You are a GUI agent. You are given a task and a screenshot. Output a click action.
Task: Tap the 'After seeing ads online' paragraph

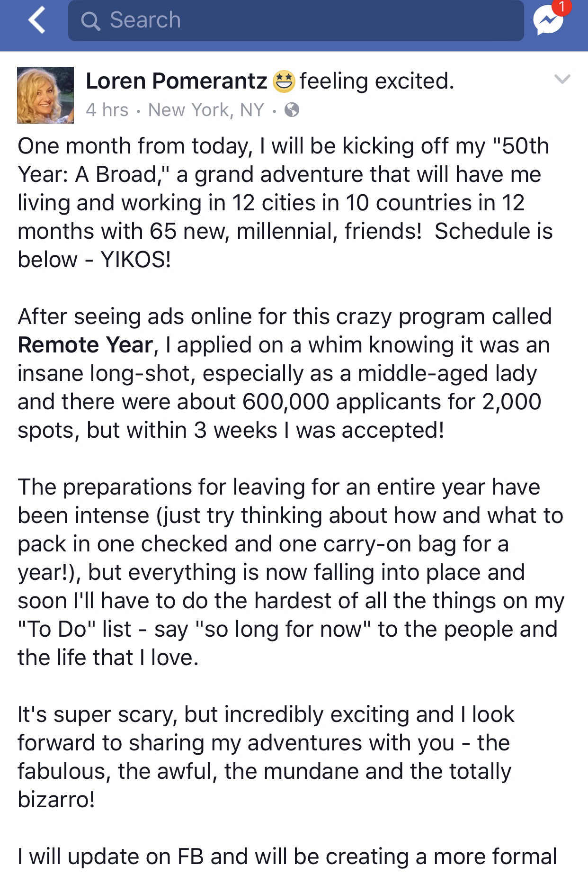tap(284, 373)
